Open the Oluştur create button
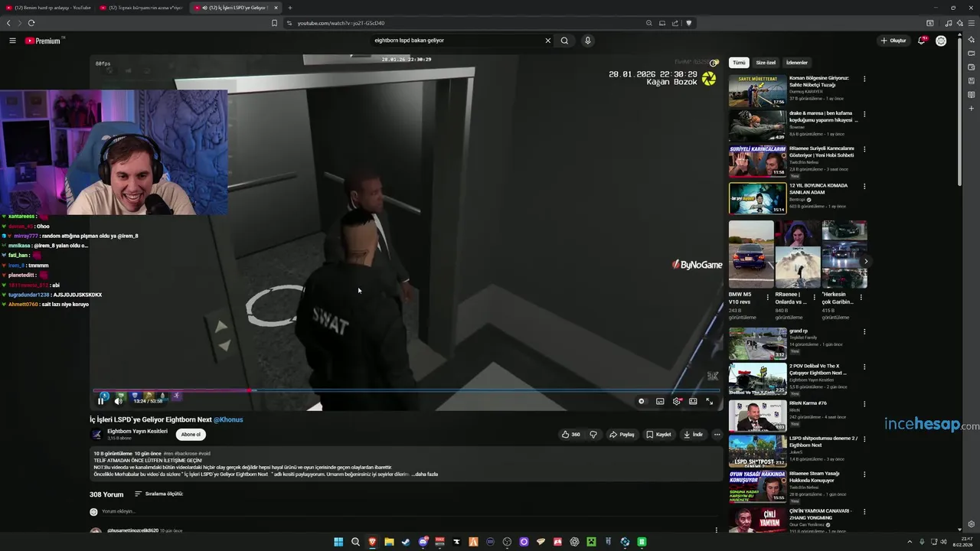The width and height of the screenshot is (980, 551). pyautogui.click(x=893, y=41)
